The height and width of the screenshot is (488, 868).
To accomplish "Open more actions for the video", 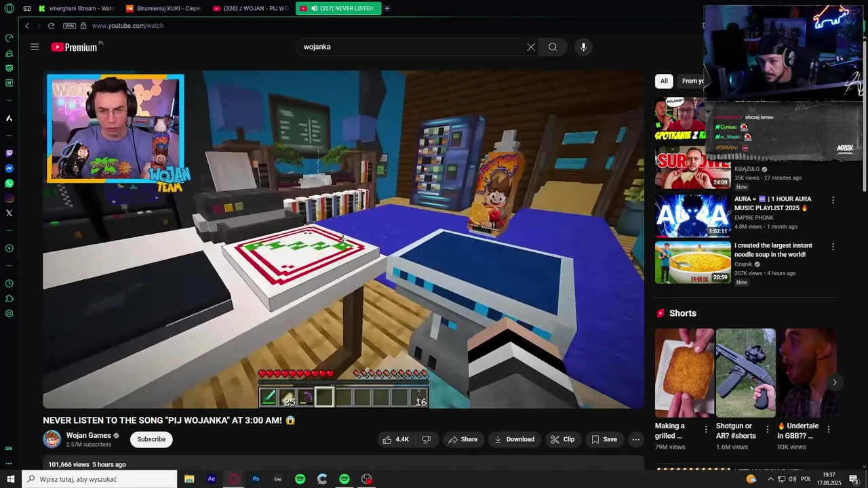I will (636, 439).
